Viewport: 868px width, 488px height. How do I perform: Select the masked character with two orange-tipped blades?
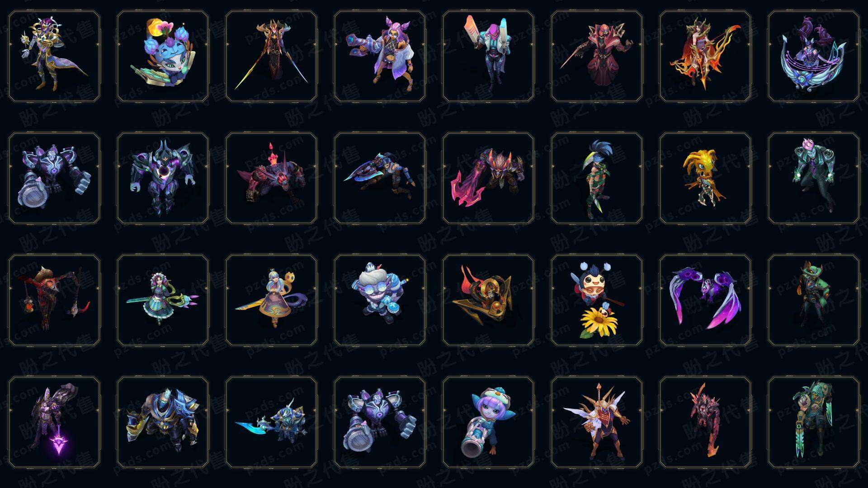click(x=488, y=56)
